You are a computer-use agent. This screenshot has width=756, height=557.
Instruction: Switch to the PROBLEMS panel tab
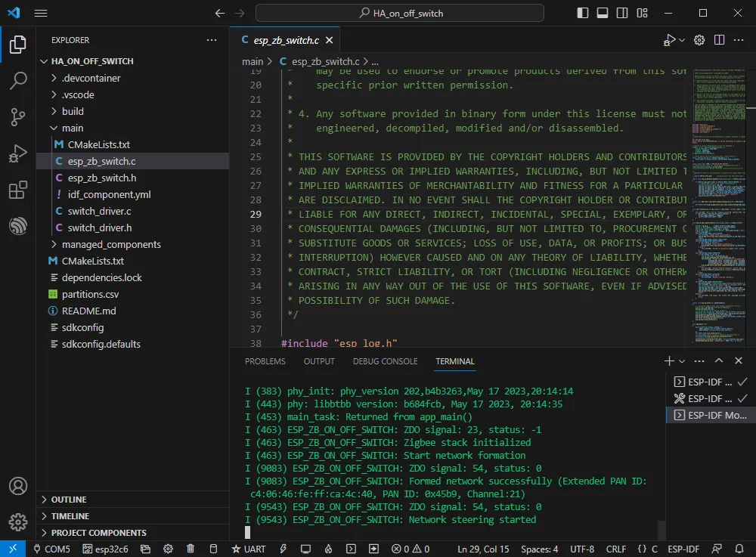265,361
